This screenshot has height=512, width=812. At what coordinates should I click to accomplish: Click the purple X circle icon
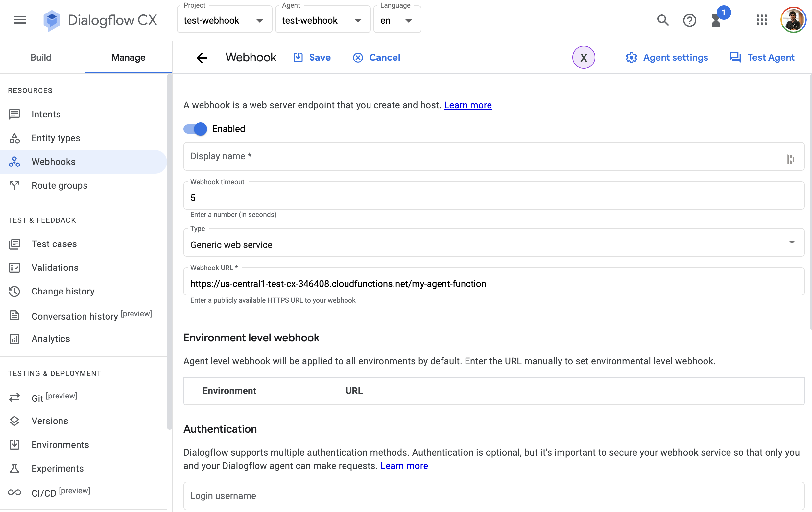click(584, 57)
